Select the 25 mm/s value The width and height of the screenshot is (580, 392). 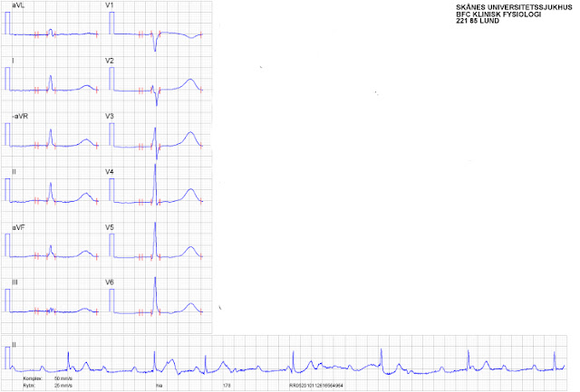[x=63, y=386]
